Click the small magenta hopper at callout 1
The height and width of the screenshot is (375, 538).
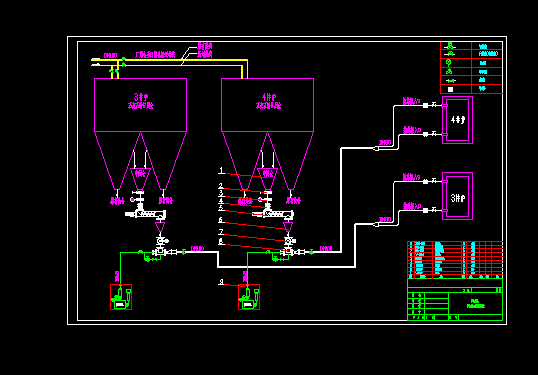[x=268, y=178]
